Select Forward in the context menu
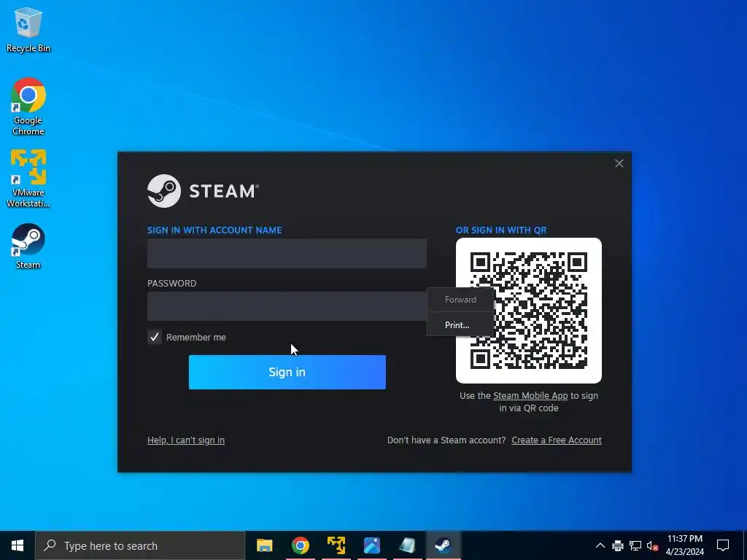Image resolution: width=747 pixels, height=560 pixels. pos(460,300)
